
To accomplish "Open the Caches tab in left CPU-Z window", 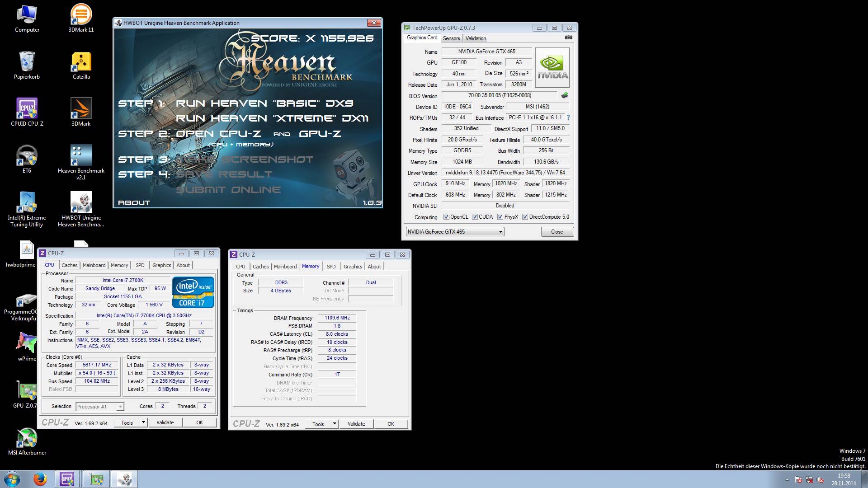I will (70, 265).
